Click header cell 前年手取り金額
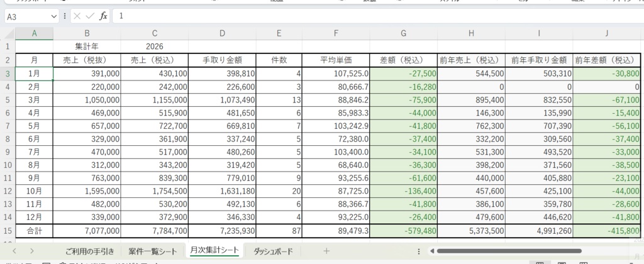The image size is (644, 264). (539, 60)
